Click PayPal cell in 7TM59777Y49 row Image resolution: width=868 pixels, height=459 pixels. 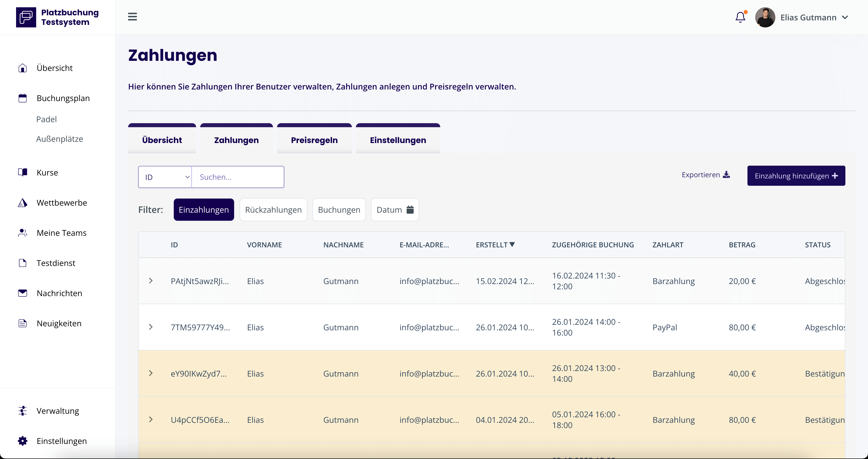[665, 328]
